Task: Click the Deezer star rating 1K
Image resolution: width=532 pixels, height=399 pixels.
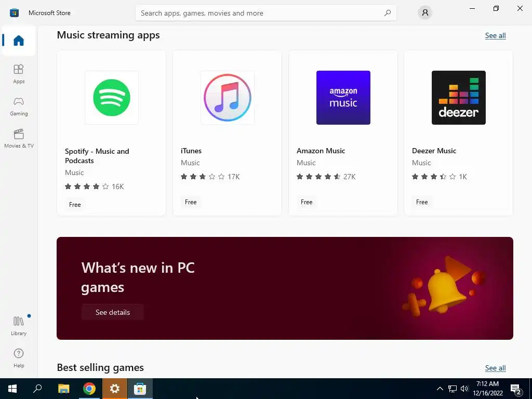Action: [x=440, y=177]
